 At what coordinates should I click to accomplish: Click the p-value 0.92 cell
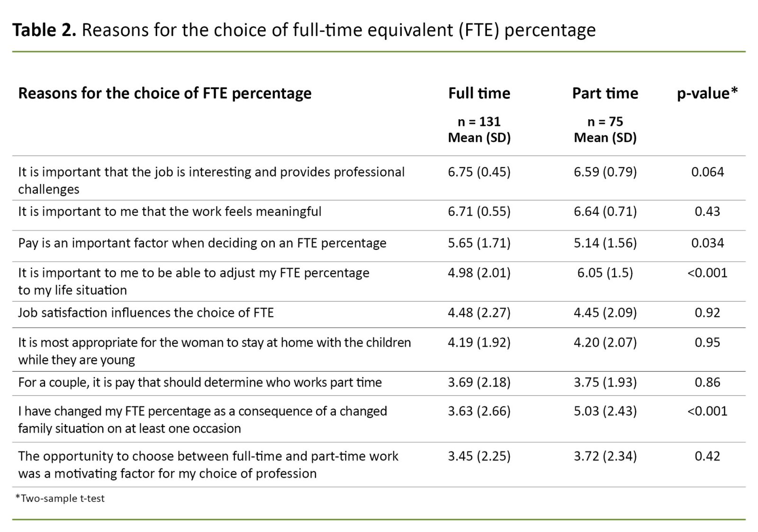pyautogui.click(x=707, y=312)
